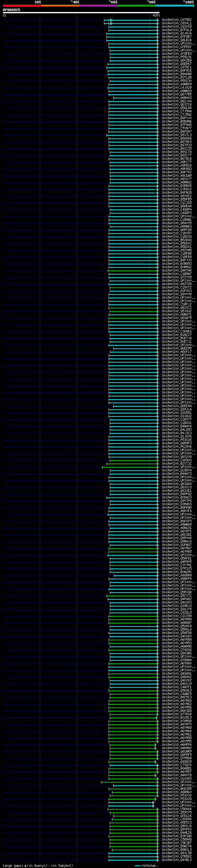The width and height of the screenshot is (197, 868).
Task: Open hit UniRef100_Q4YBL3
Action: pyautogui.click(x=177, y=860)
